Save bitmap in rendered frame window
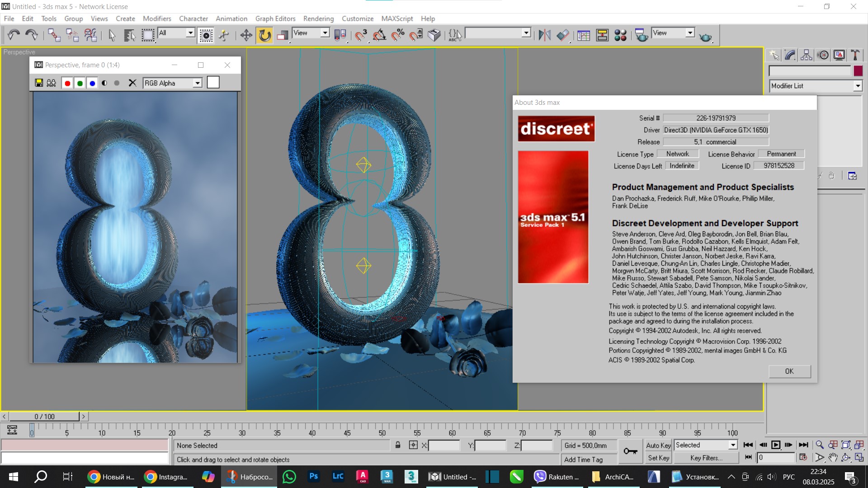Viewport: 868px width, 488px height. [39, 83]
